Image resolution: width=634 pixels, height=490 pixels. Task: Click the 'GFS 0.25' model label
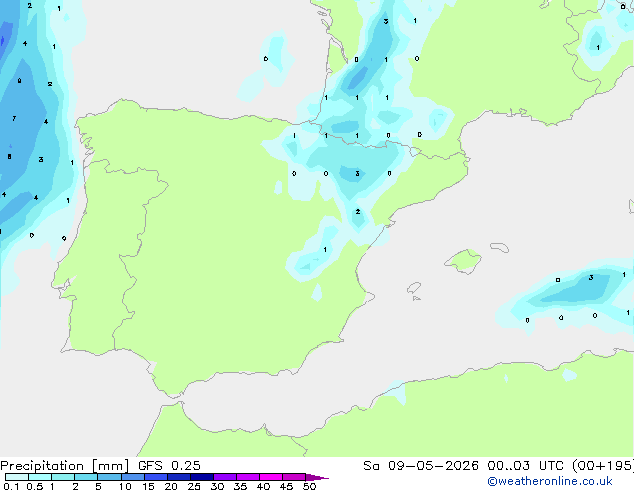169,466
